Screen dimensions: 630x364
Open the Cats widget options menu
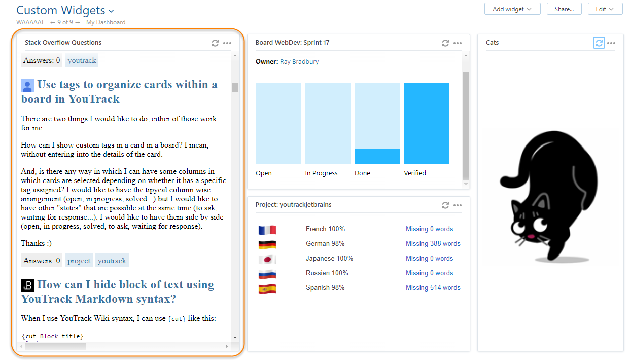(x=611, y=43)
